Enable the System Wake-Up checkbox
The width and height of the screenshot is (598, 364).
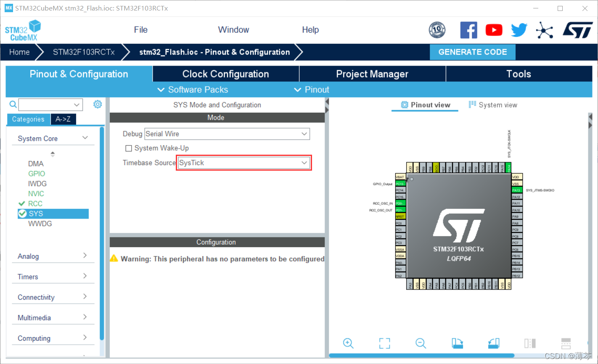coord(129,148)
